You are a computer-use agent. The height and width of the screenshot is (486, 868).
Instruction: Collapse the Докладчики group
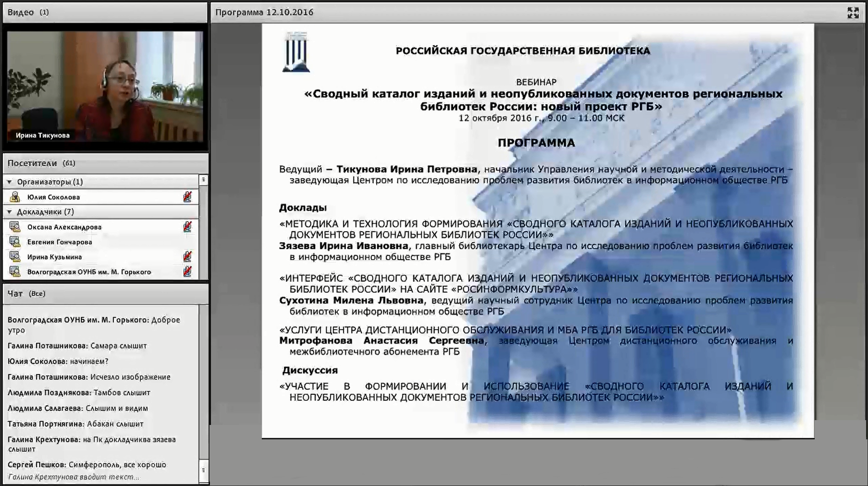point(10,212)
